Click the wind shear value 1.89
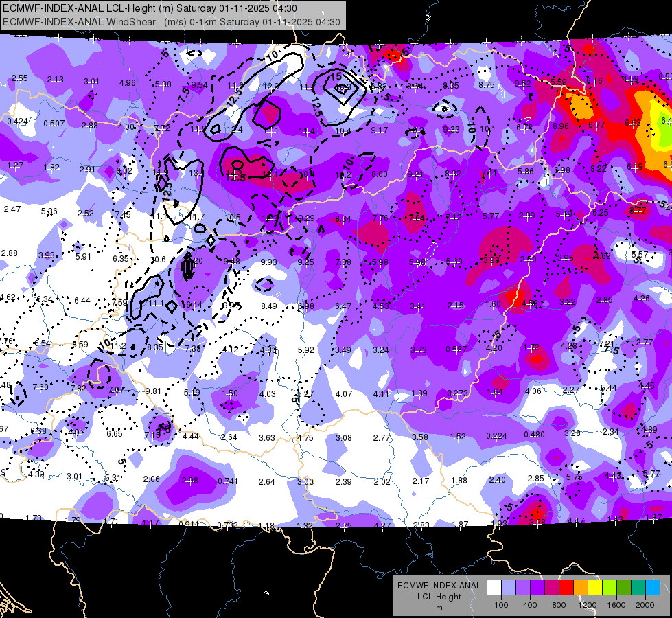 click(x=419, y=393)
